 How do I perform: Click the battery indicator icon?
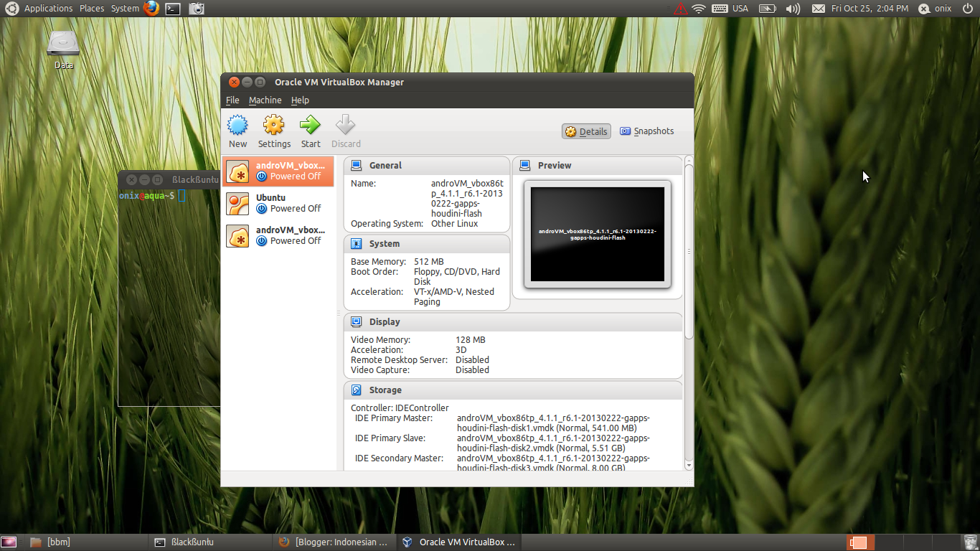(x=768, y=9)
